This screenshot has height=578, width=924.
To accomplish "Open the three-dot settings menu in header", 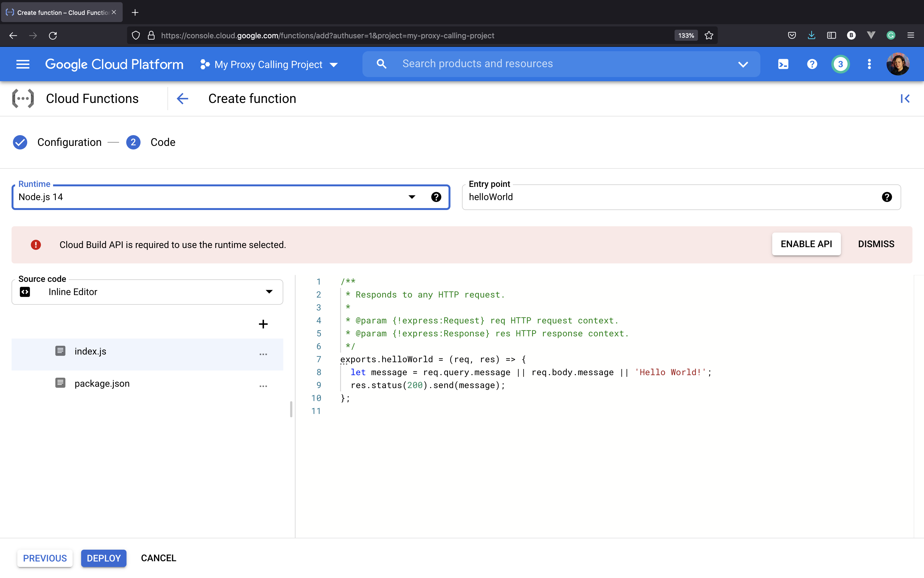I will tap(869, 64).
